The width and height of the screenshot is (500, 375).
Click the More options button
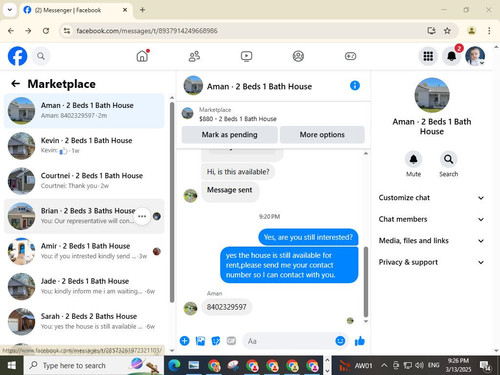322,135
